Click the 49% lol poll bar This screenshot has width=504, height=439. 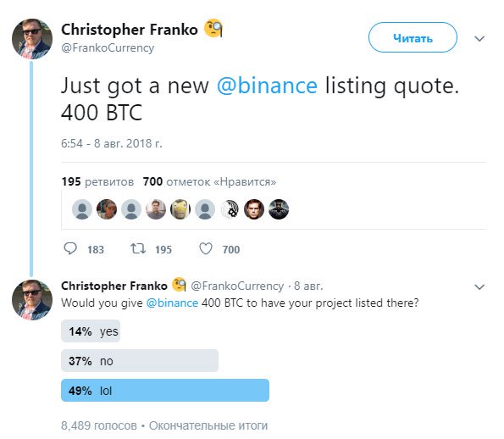(x=165, y=391)
